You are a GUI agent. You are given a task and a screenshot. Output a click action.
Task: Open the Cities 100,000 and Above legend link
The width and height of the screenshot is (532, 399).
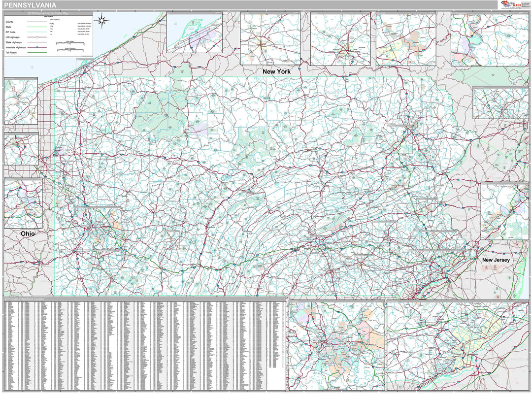85,23
